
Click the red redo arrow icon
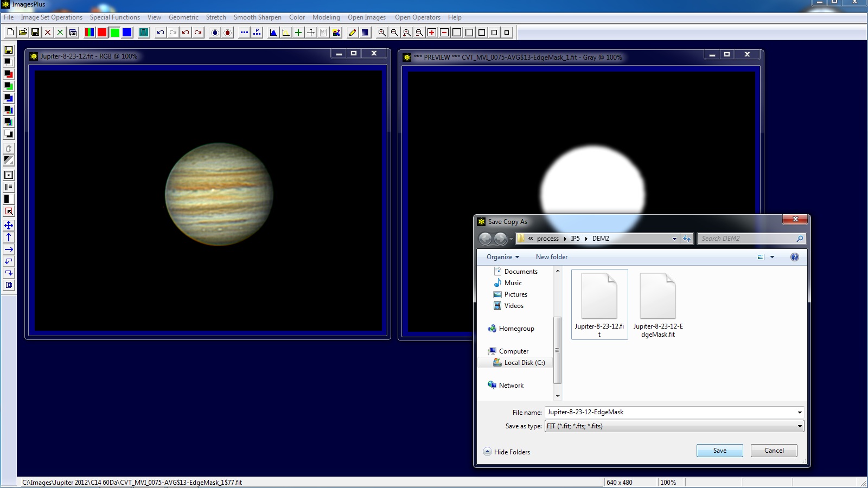198,33
